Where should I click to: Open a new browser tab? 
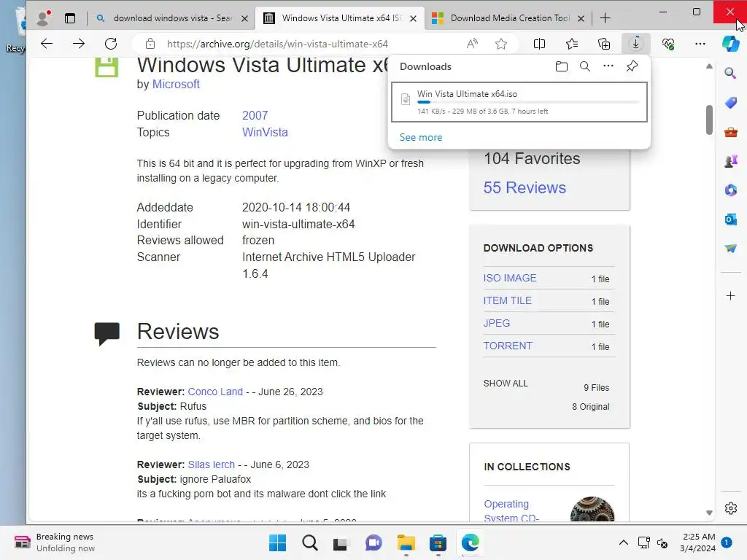coord(605,18)
